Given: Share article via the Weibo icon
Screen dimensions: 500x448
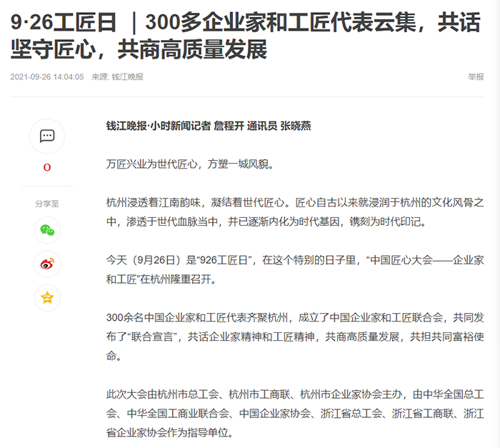Looking at the screenshot, I should point(47,264).
